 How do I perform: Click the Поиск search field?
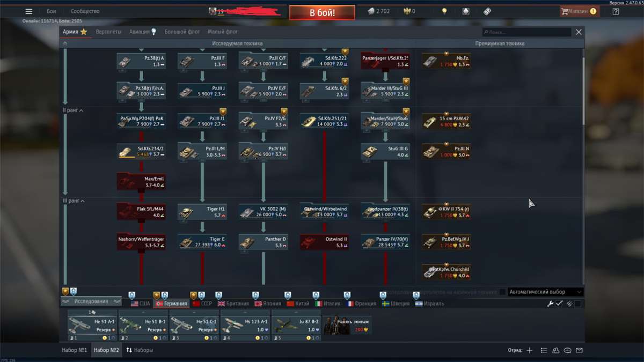tap(526, 32)
